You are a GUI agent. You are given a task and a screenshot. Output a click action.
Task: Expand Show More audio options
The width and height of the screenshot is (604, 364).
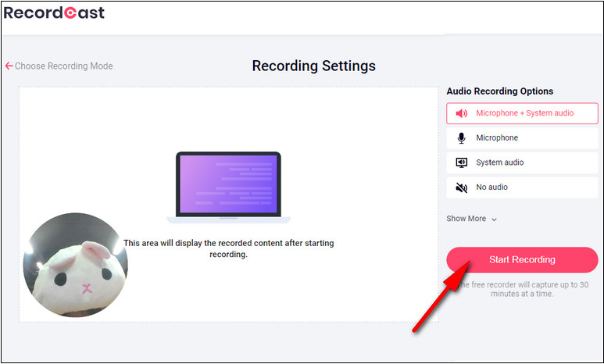click(x=466, y=219)
